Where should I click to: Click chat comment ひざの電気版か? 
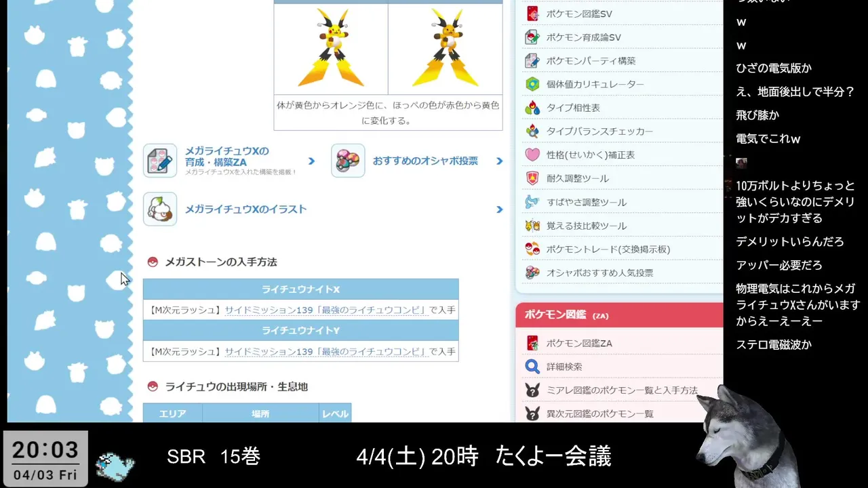click(774, 68)
